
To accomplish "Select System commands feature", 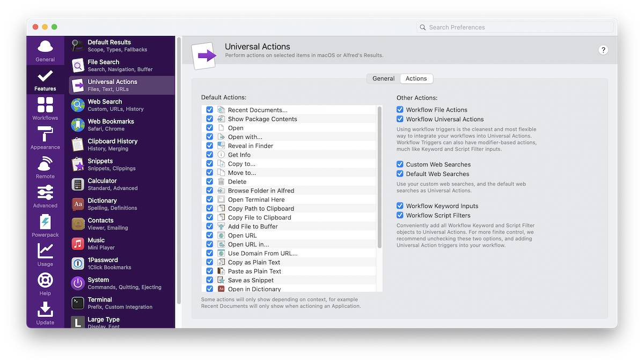I will point(121,284).
